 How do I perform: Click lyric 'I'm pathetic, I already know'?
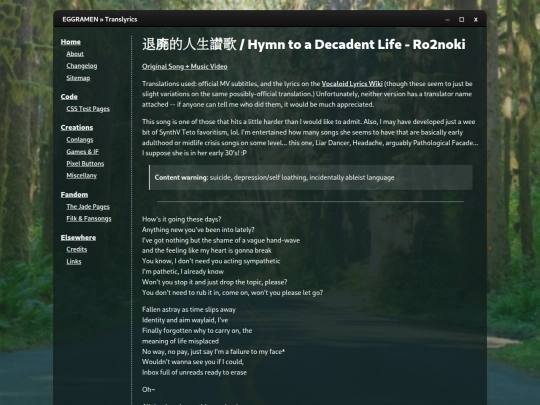tap(183, 272)
